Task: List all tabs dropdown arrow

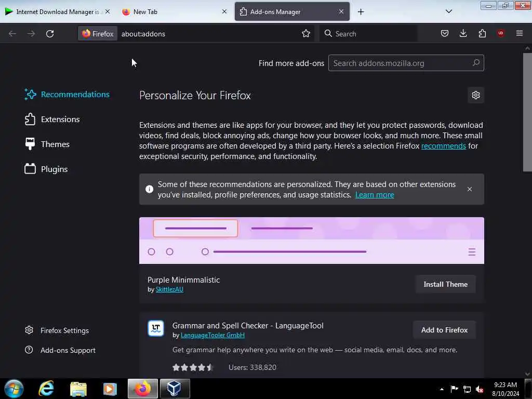Action: coord(448,11)
